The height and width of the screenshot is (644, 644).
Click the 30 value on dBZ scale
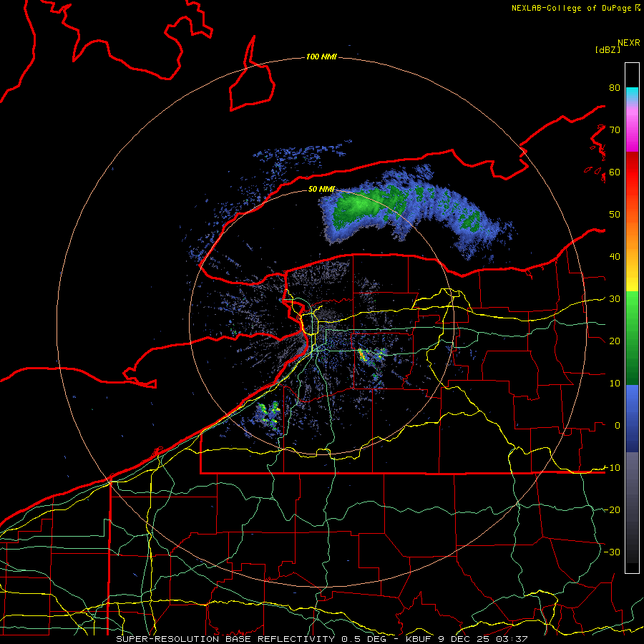pyautogui.click(x=615, y=298)
